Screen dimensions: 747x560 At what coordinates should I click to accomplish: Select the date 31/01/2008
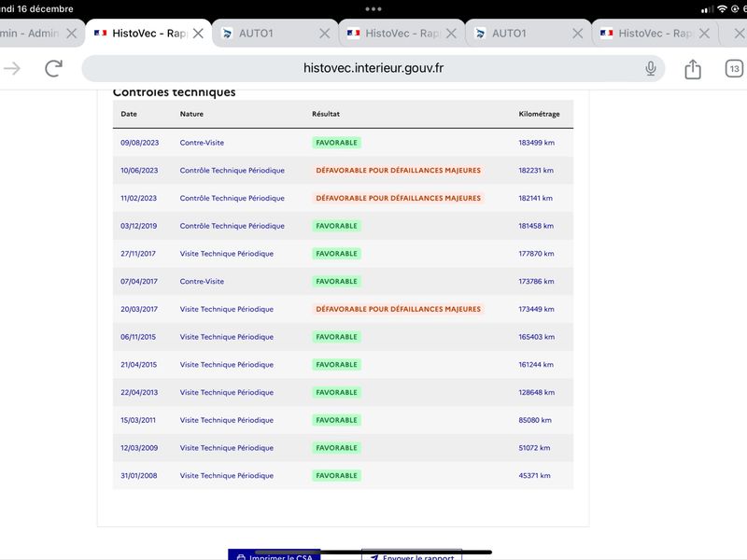138,475
